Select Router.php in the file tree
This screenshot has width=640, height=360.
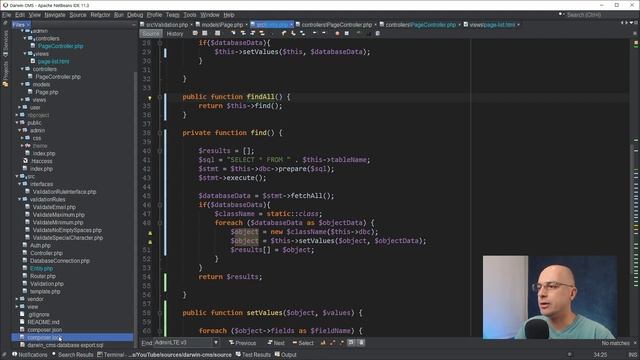click(x=42, y=276)
